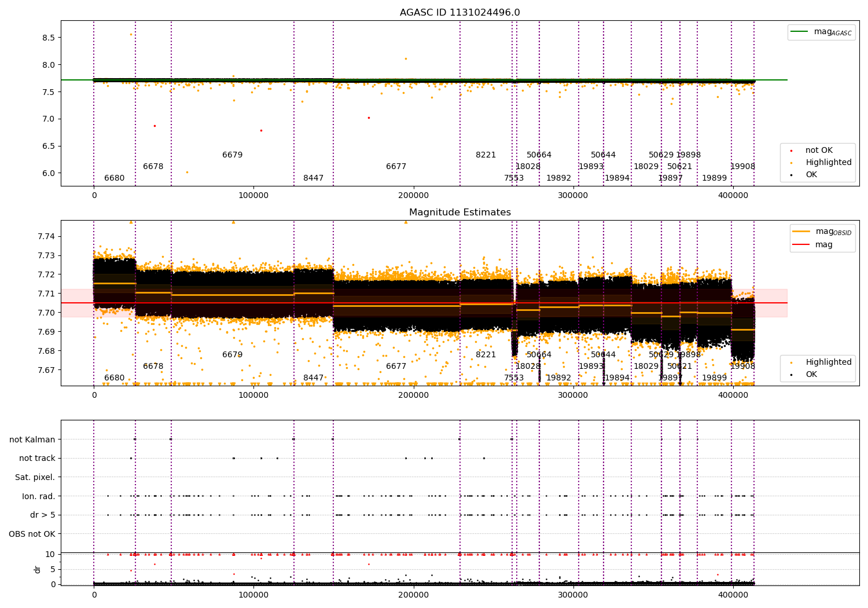The width and height of the screenshot is (868, 608).
Task: Click the 5 tick on the dr axis
Action: [x=53, y=569]
